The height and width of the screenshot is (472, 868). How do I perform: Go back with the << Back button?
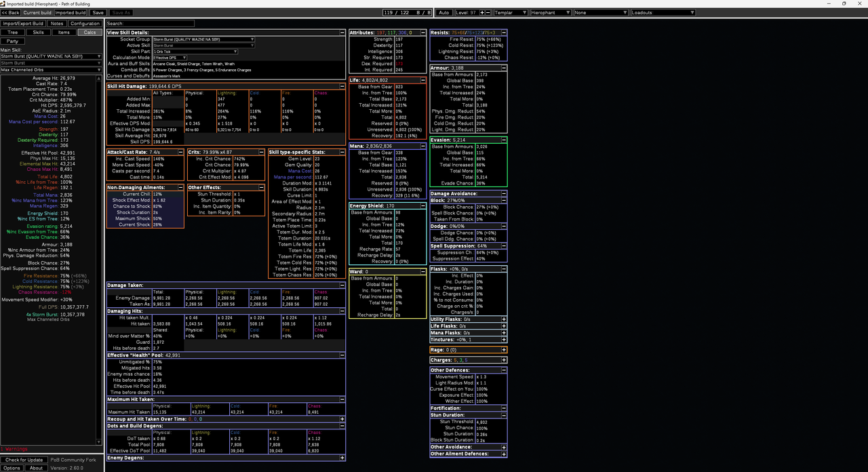[x=10, y=13]
